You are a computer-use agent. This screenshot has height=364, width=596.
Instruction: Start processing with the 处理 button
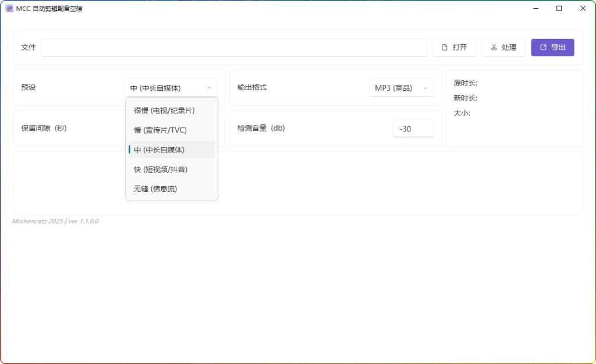(x=503, y=47)
